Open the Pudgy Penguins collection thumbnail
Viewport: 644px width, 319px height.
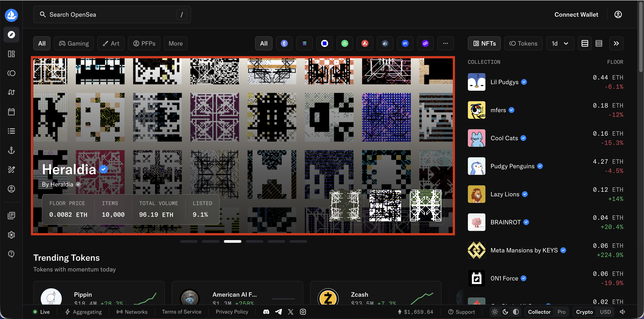click(476, 166)
